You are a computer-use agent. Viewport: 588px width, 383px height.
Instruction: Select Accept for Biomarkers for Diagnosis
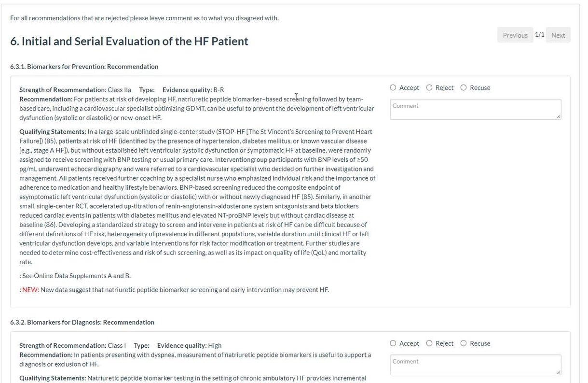point(393,343)
